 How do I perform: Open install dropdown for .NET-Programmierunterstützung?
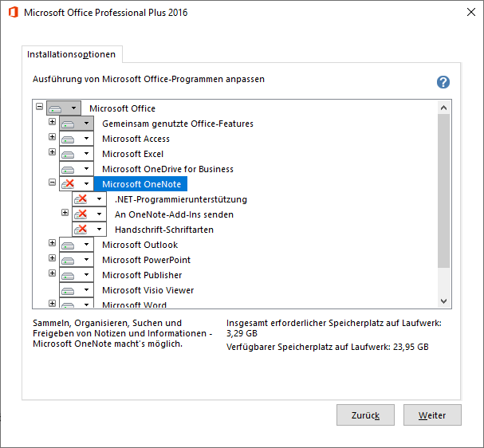click(89, 199)
